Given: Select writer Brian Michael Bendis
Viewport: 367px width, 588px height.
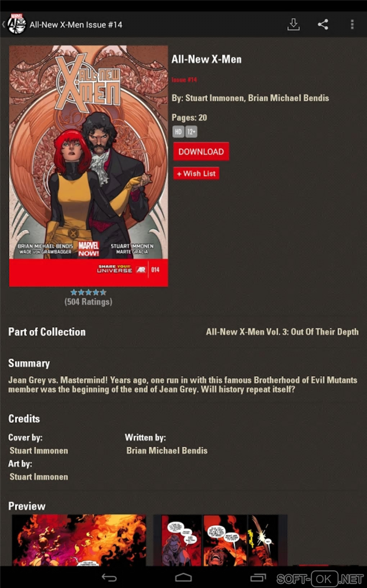Looking at the screenshot, I should point(167,450).
